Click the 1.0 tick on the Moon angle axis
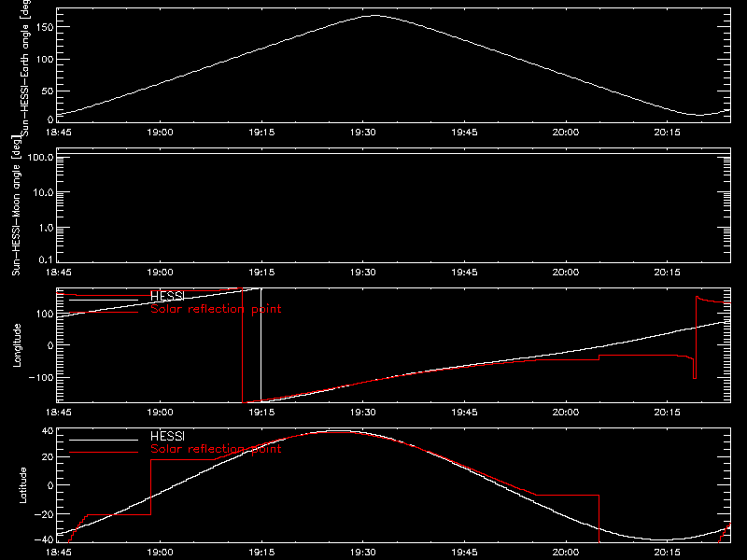This screenshot has width=747, height=560. [46, 228]
